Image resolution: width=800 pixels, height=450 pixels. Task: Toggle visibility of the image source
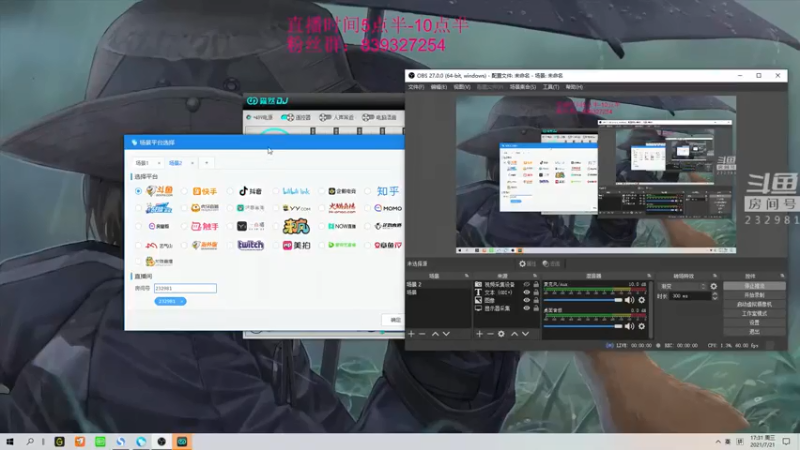[527, 301]
